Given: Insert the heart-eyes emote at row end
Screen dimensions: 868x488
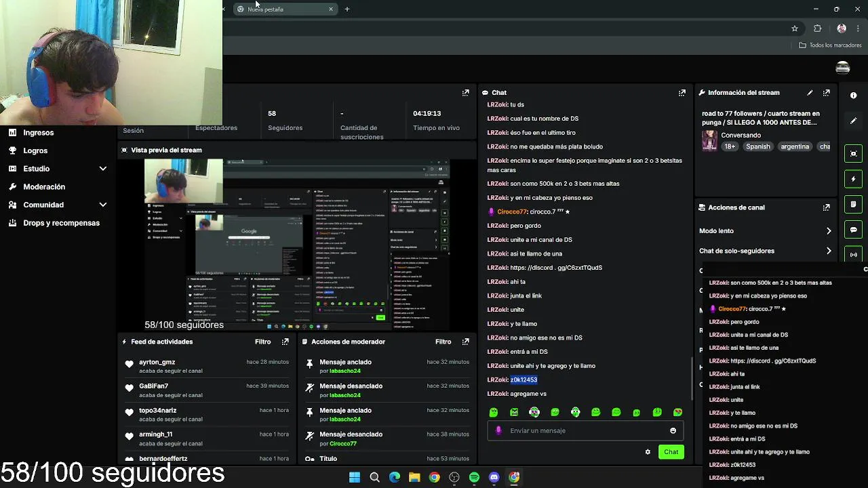Looking at the screenshot, I should pos(677,412).
